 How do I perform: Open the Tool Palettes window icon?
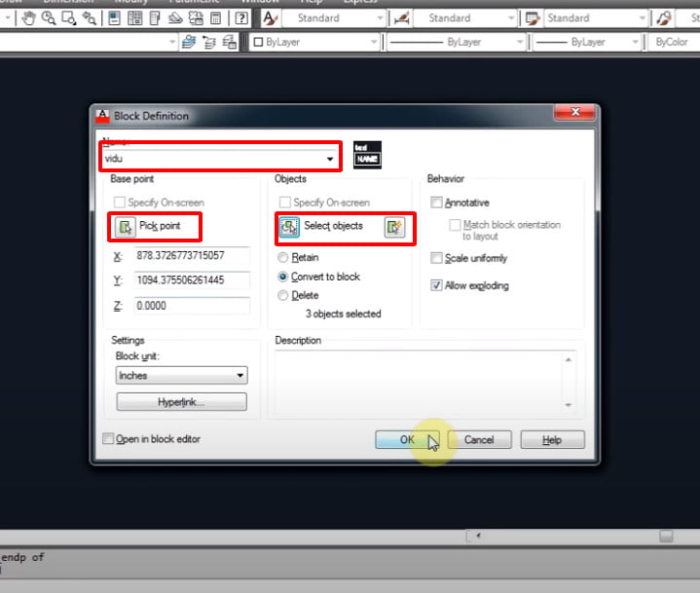pyautogui.click(x=155, y=19)
